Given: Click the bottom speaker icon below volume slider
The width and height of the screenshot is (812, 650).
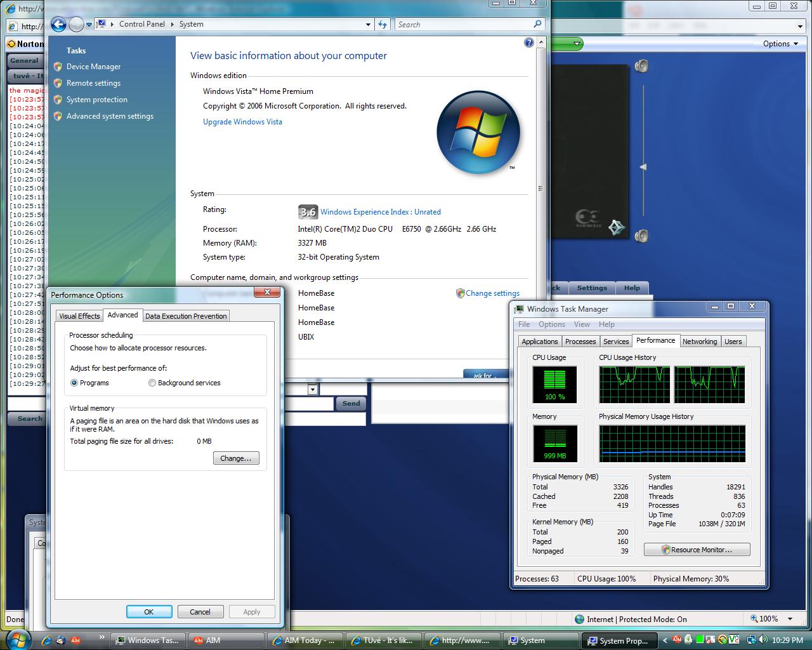Looking at the screenshot, I should [x=642, y=236].
